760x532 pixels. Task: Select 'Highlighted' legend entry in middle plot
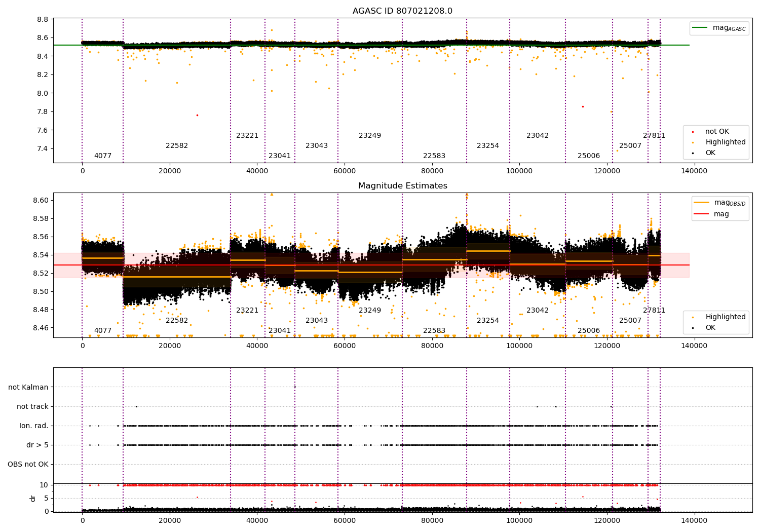pyautogui.click(x=726, y=317)
